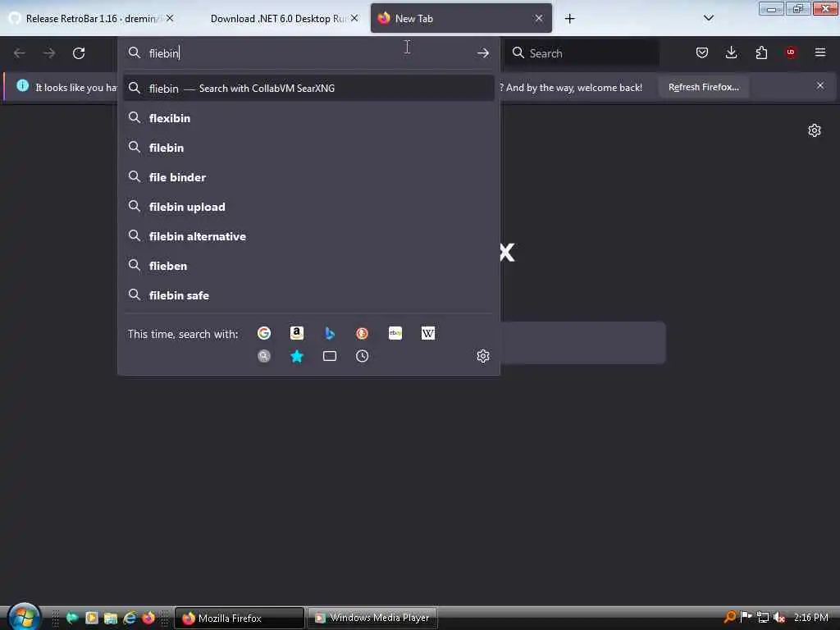The width and height of the screenshot is (840, 630).
Task: Open search settings gear in dropdown
Action: pos(483,356)
